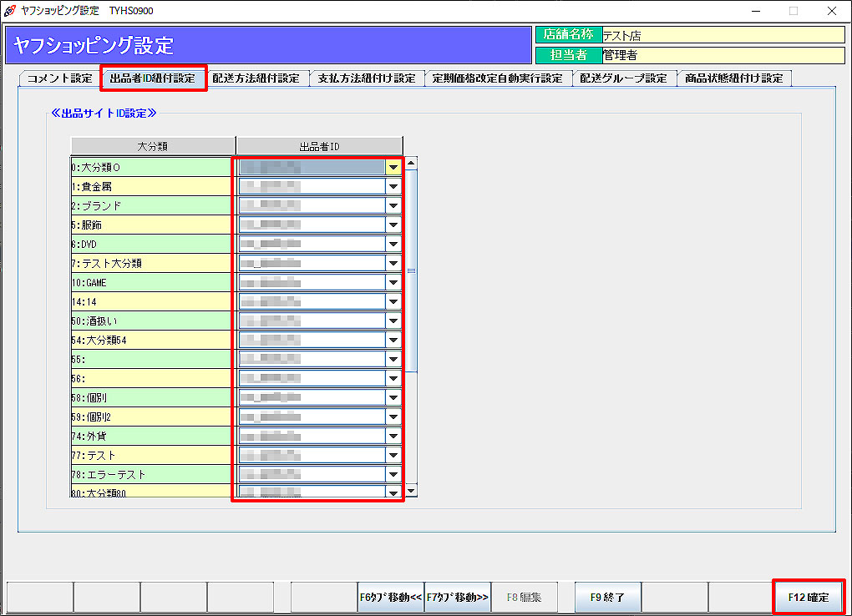852x616 pixels.
Task: Click the F7 タブ移動>> button
Action: pos(457,598)
